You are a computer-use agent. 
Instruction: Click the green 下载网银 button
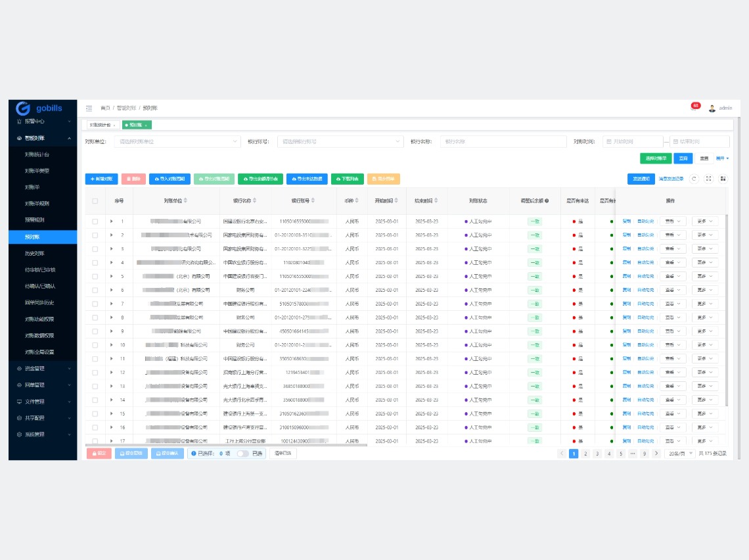coord(347,179)
